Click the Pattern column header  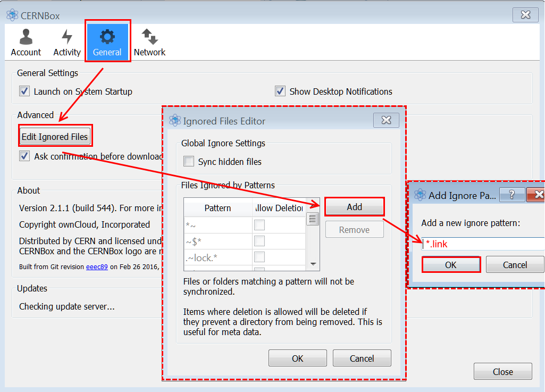coord(217,208)
